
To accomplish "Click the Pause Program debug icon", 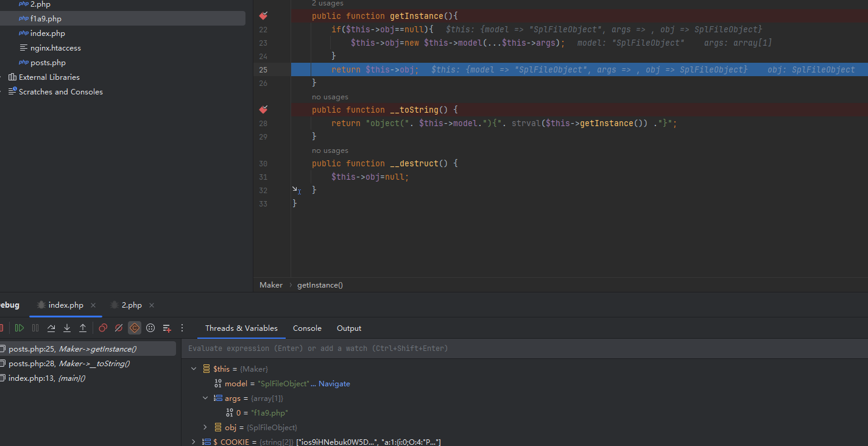I will click(35, 328).
